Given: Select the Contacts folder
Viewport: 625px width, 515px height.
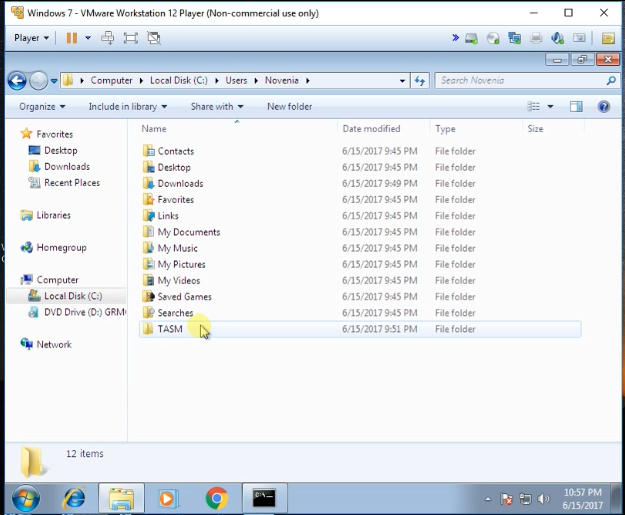Looking at the screenshot, I should click(176, 151).
